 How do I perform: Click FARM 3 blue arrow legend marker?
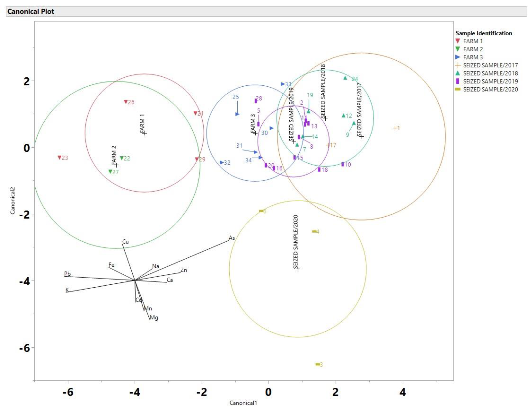click(458, 57)
